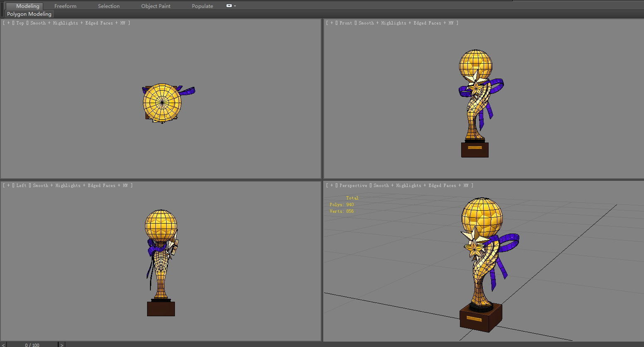
Task: Expand the Polygon Modeling panel
Action: click(x=29, y=14)
